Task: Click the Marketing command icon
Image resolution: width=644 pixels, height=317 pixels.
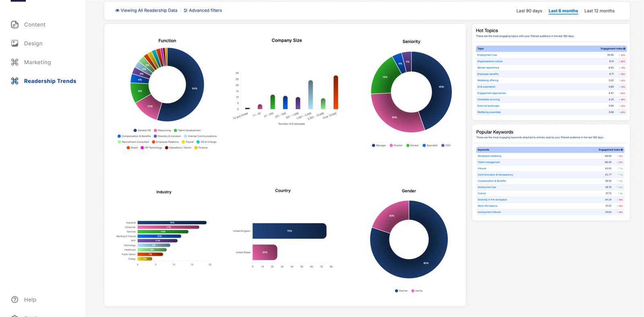Action: click(15, 62)
